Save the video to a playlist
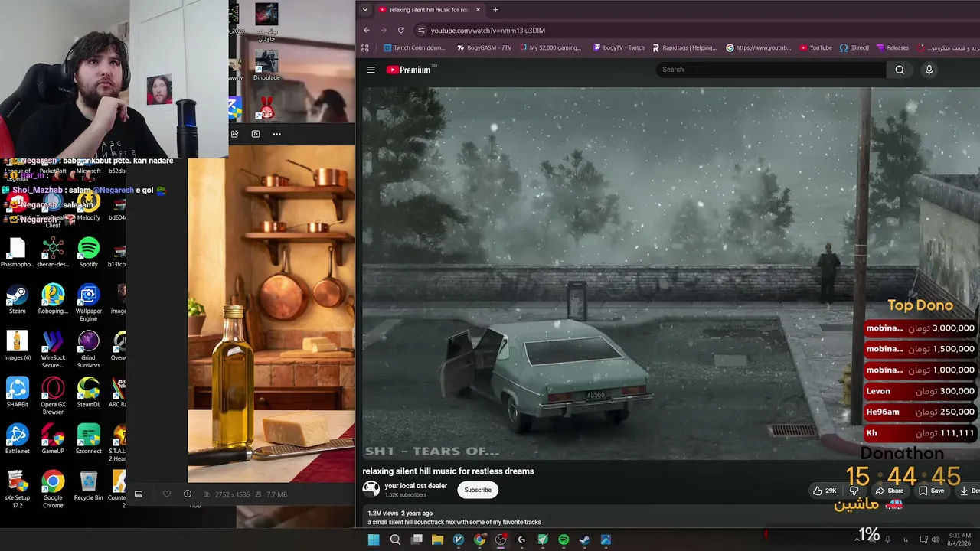This screenshot has width=980, height=551. tap(932, 491)
